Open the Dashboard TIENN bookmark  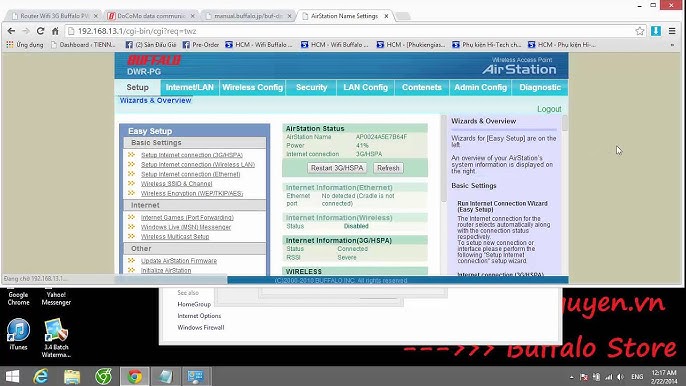click(x=83, y=45)
